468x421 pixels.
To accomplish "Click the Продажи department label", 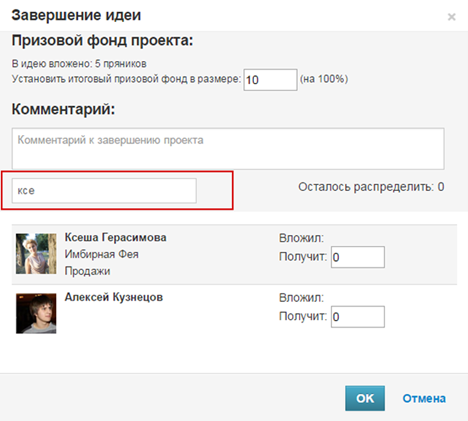I will click(87, 271).
